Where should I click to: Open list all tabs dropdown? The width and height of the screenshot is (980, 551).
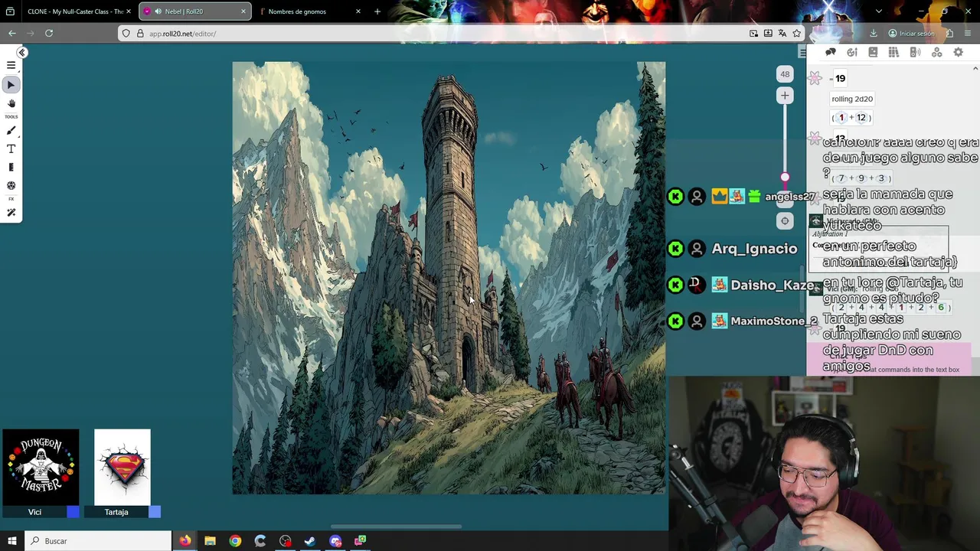[x=878, y=11]
